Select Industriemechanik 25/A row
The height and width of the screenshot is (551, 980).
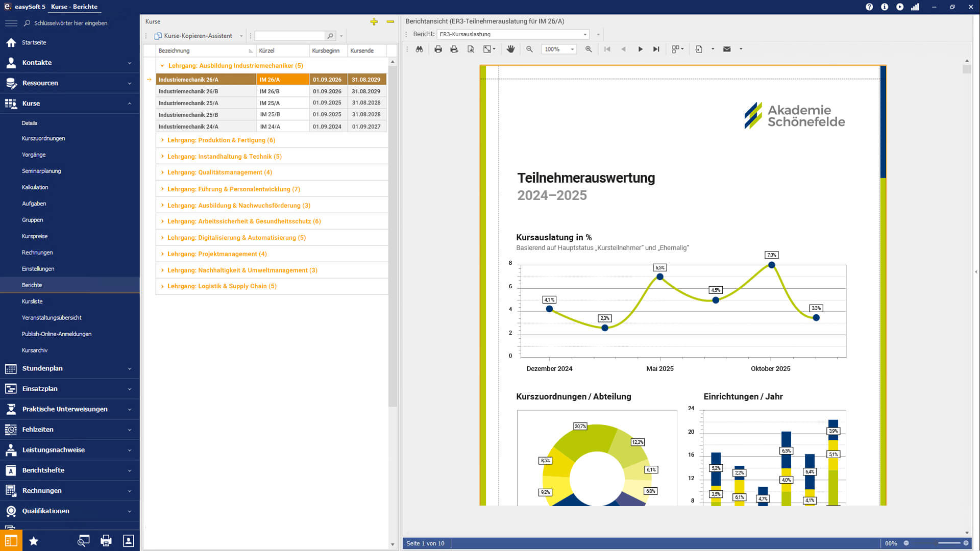pos(271,103)
